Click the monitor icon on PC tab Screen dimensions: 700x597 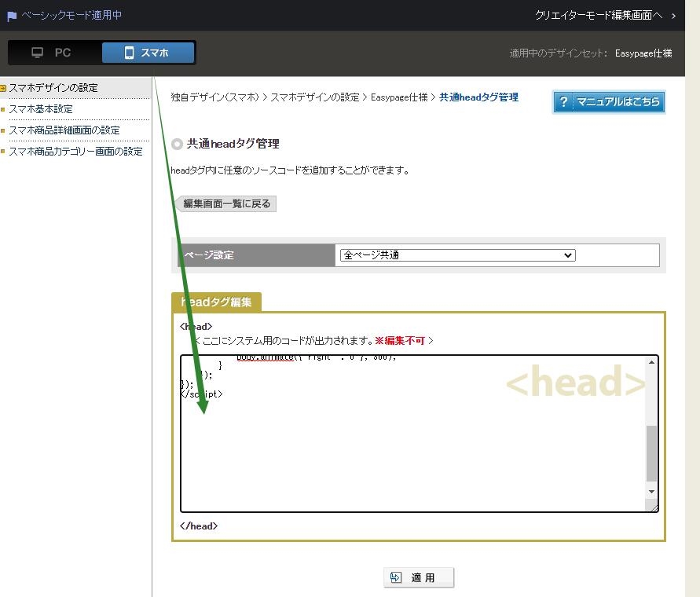tap(38, 53)
